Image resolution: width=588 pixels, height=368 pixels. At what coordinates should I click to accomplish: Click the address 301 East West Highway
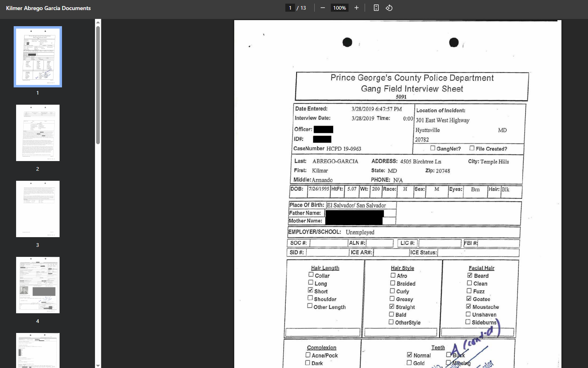[442, 120]
